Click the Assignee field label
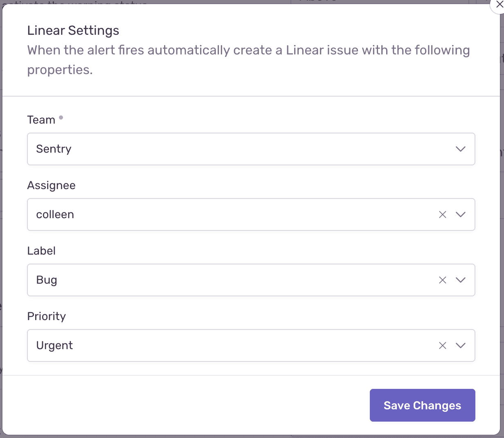The width and height of the screenshot is (504, 438). click(x=51, y=185)
